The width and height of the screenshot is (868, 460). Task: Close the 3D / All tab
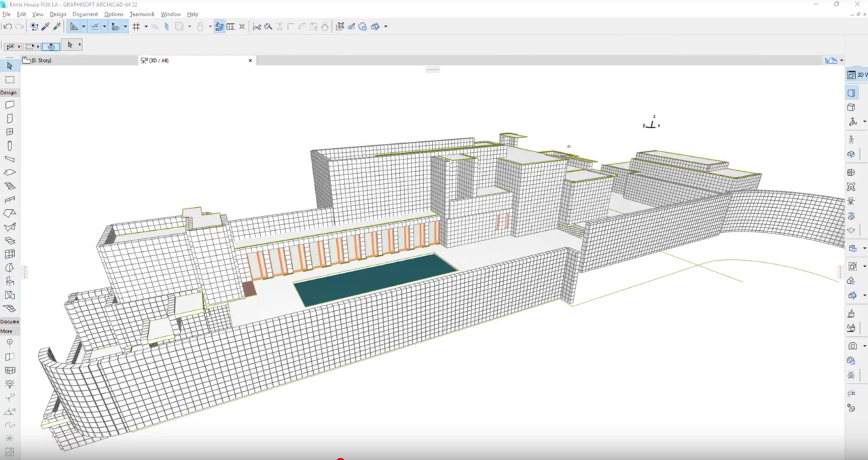point(250,60)
